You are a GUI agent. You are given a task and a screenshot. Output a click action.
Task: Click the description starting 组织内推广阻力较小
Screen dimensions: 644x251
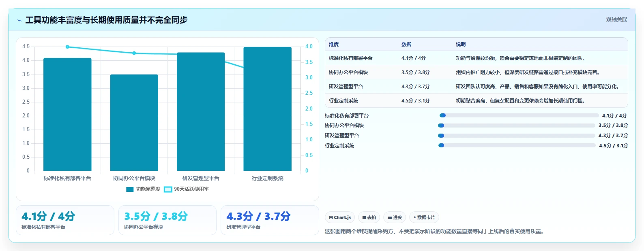coord(528,72)
